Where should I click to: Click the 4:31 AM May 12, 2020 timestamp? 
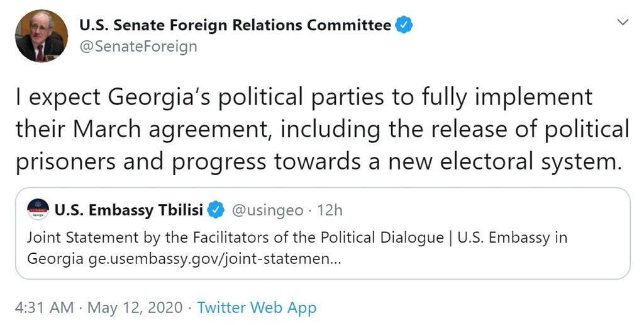click(x=99, y=308)
